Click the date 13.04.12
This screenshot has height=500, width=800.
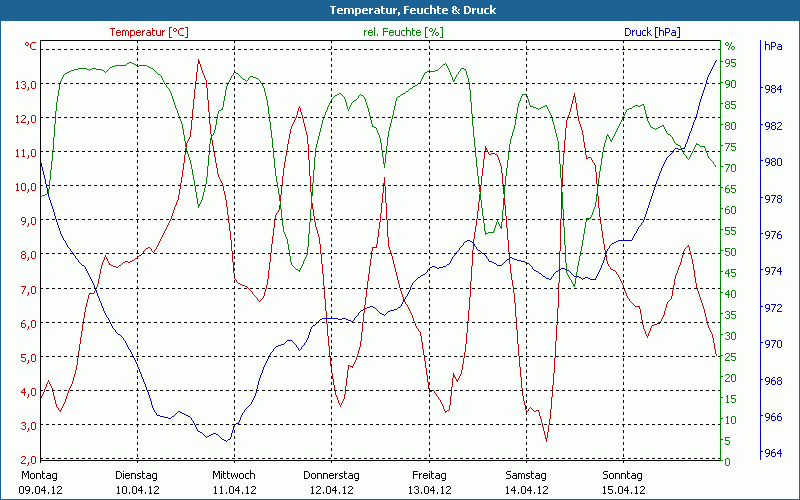coord(429,490)
